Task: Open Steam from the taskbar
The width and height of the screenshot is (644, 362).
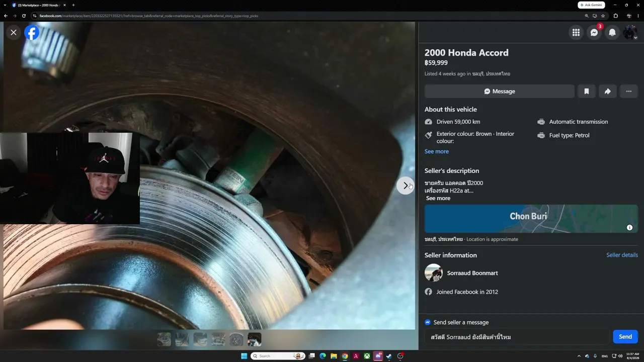Action: pos(389,356)
